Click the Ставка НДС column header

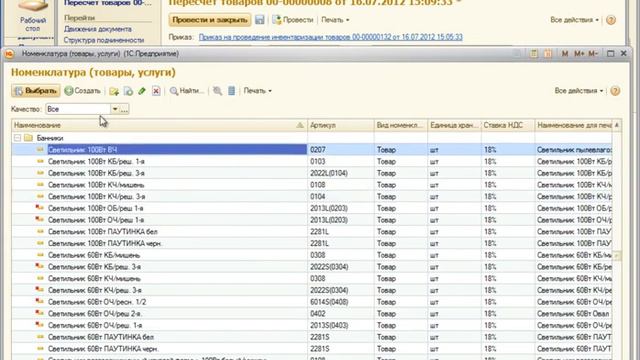coord(508,125)
